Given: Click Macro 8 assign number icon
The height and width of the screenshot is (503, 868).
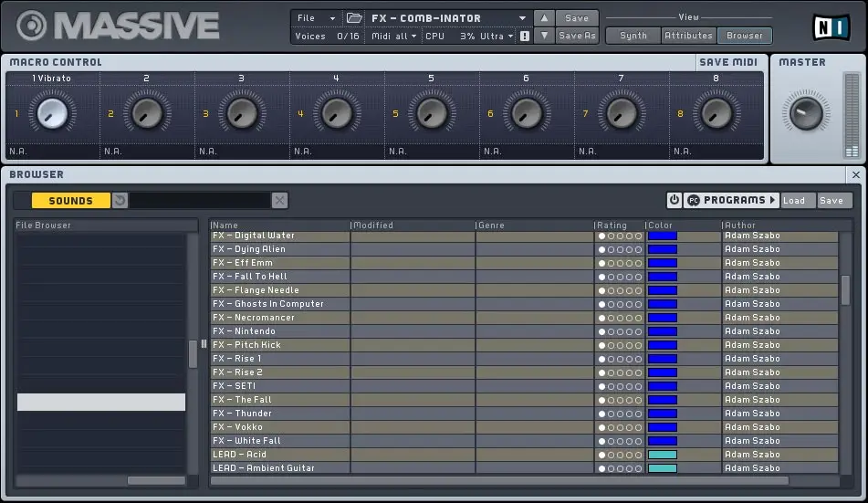Looking at the screenshot, I should pyautogui.click(x=680, y=113).
